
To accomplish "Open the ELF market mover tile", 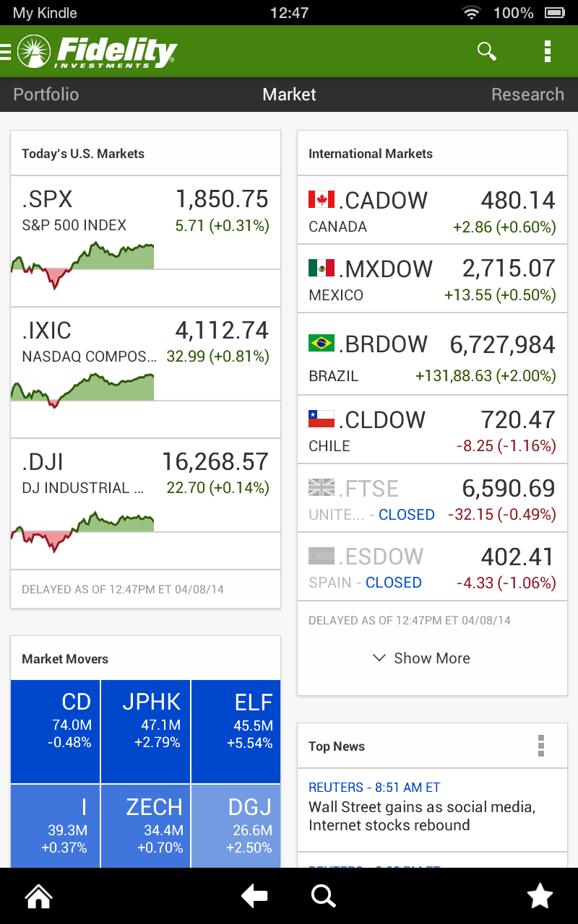I will click(236, 731).
